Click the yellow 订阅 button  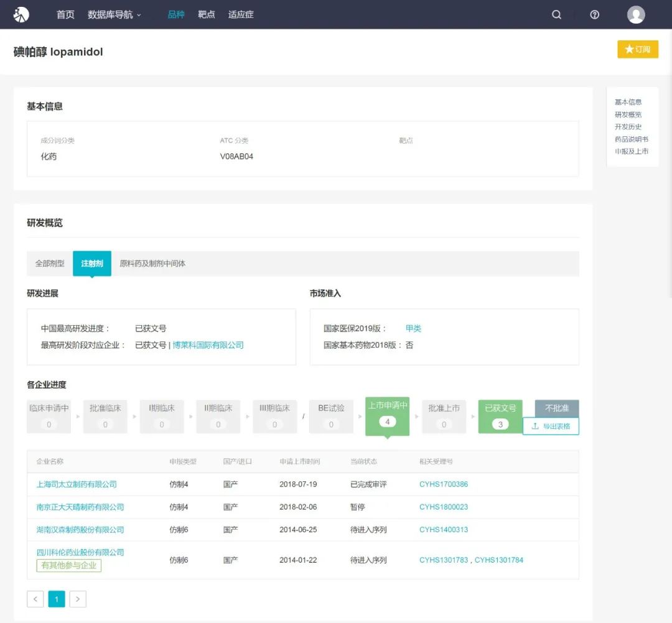coord(638,49)
